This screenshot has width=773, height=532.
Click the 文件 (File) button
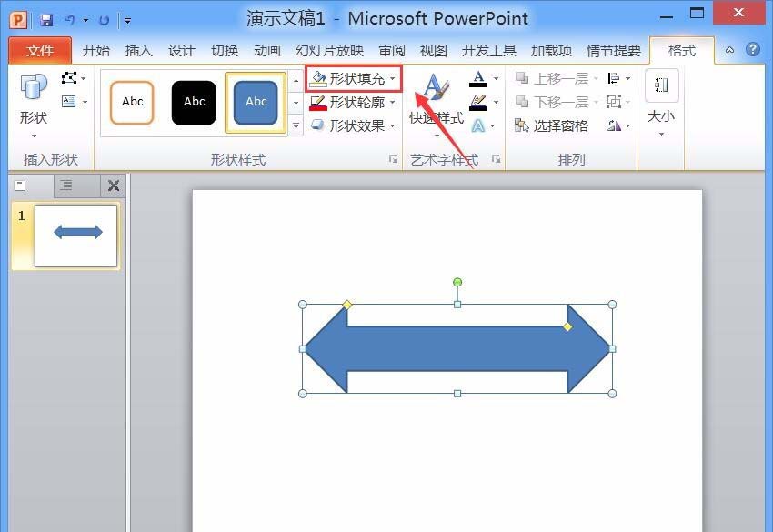(x=40, y=50)
